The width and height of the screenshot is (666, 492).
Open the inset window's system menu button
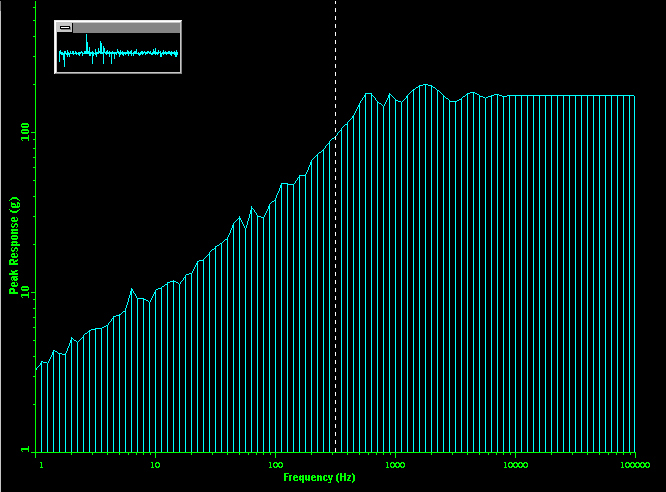point(65,28)
